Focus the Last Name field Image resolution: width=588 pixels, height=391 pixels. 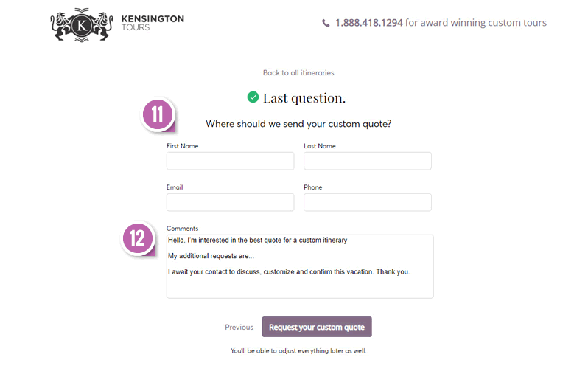368,161
